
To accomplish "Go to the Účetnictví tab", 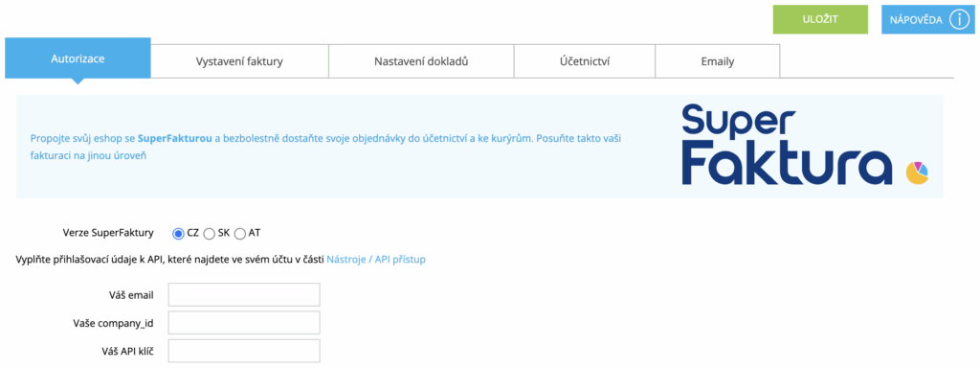I will (585, 61).
